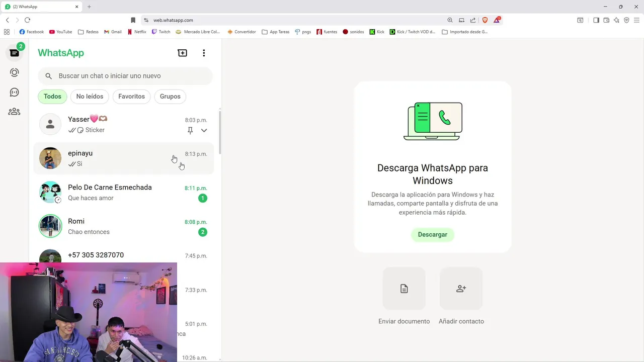
Task: Open the 'Importado desde G...' bookmark folder
Action: pyautogui.click(x=465, y=32)
